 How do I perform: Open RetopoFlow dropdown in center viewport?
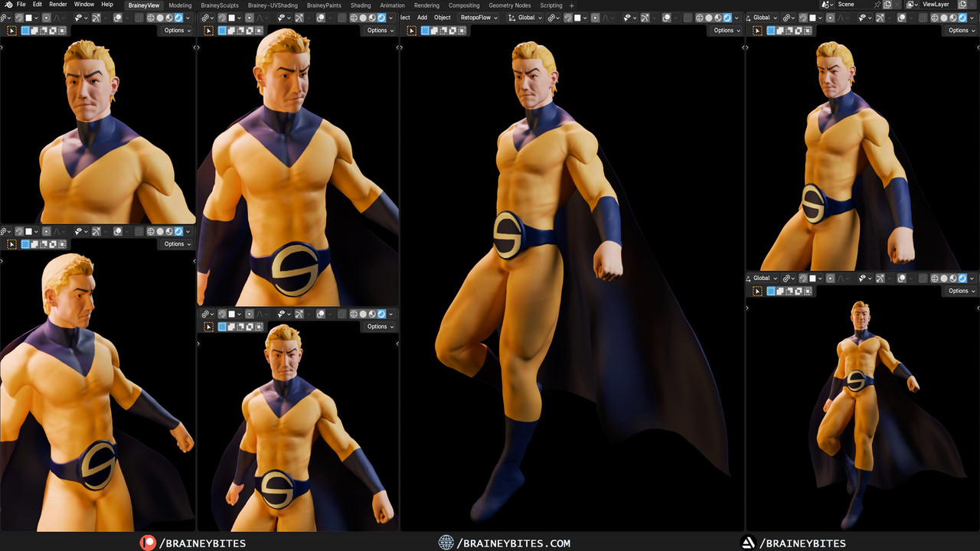point(479,18)
